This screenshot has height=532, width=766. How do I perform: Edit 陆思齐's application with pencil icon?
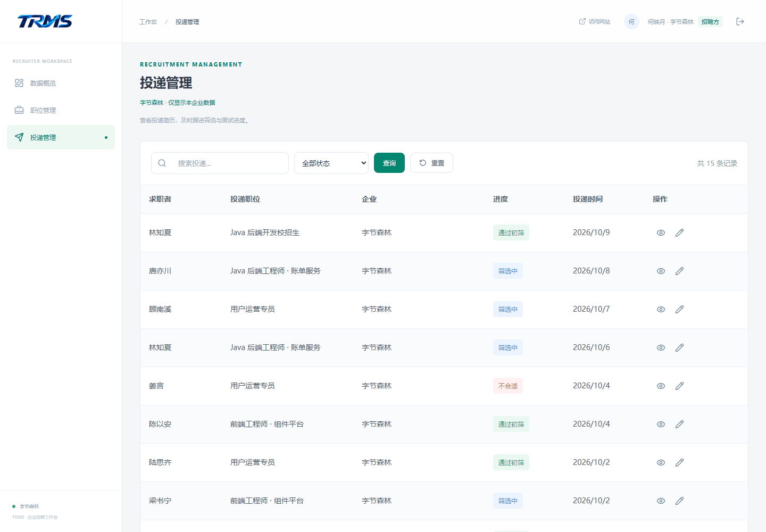[679, 462]
